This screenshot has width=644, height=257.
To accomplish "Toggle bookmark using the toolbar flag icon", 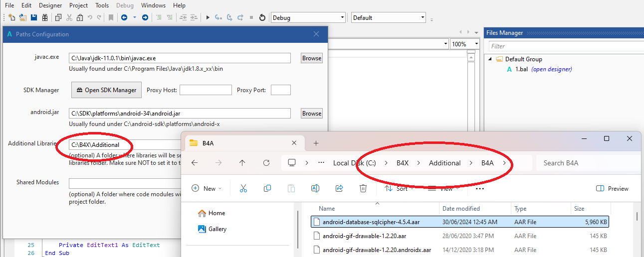I will click(111, 17).
